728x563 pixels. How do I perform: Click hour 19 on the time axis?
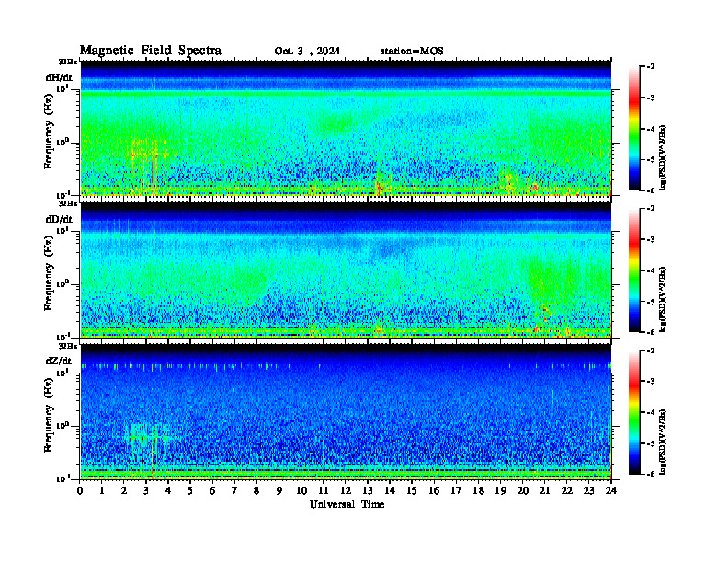click(x=500, y=490)
